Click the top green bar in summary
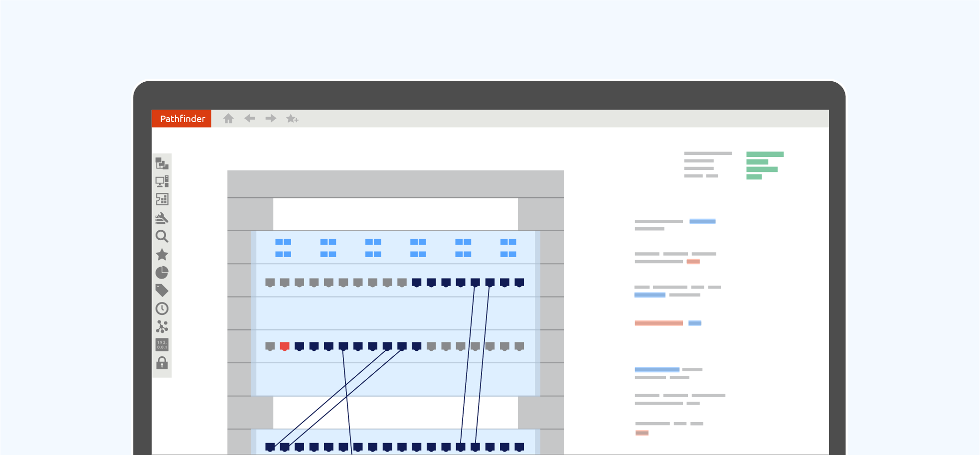Viewport: 980px width, 455px height. (x=765, y=154)
